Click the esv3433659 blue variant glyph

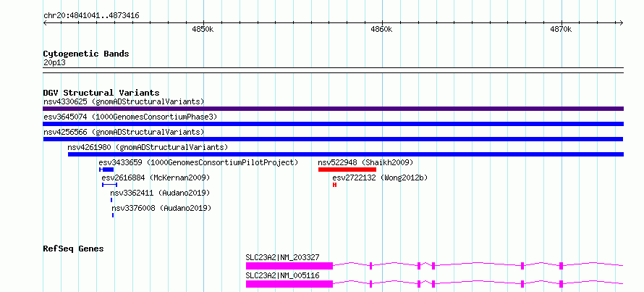click(x=106, y=170)
